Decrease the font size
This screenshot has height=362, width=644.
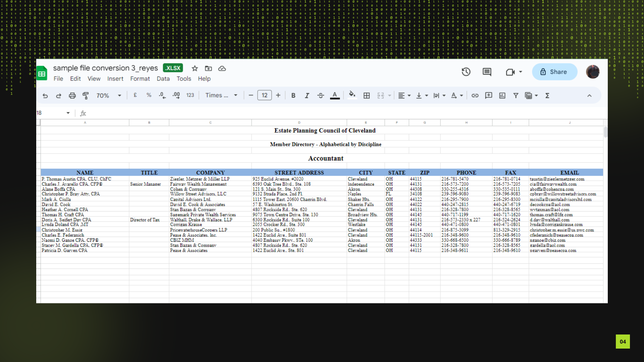coord(251,95)
